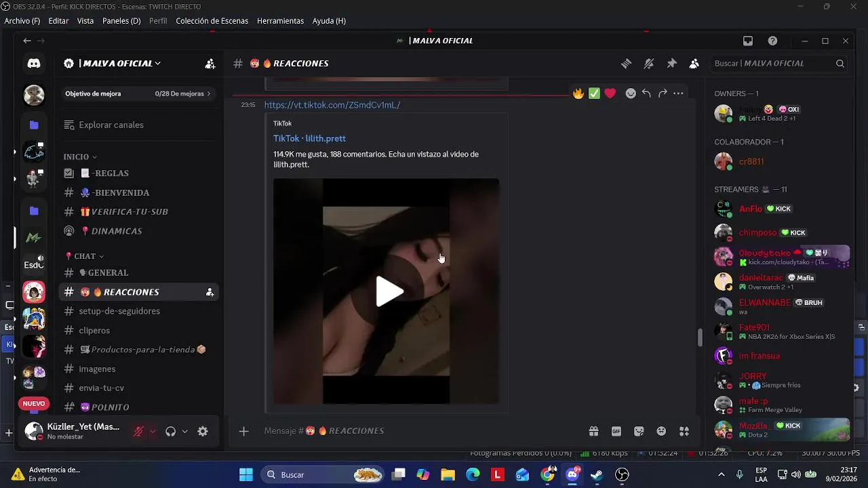The width and height of the screenshot is (868, 488).
Task: Open the Threads icon in the channel header
Action: (627, 64)
